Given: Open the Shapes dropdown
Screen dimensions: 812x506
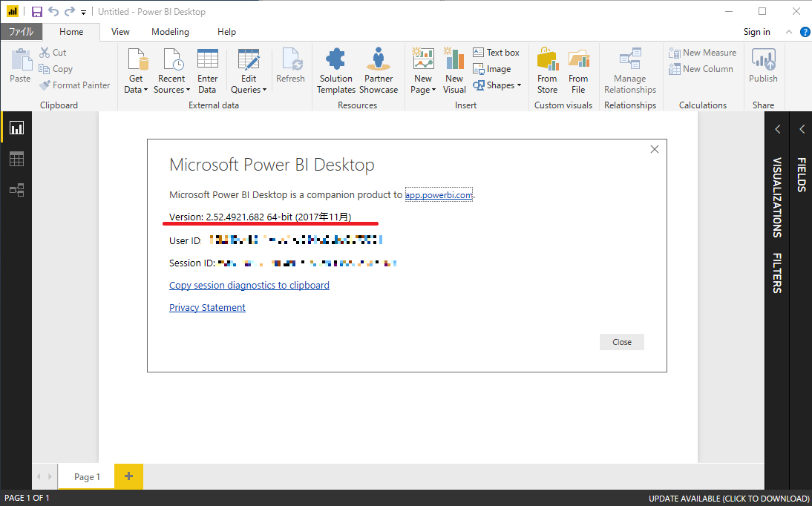Looking at the screenshot, I should point(497,85).
